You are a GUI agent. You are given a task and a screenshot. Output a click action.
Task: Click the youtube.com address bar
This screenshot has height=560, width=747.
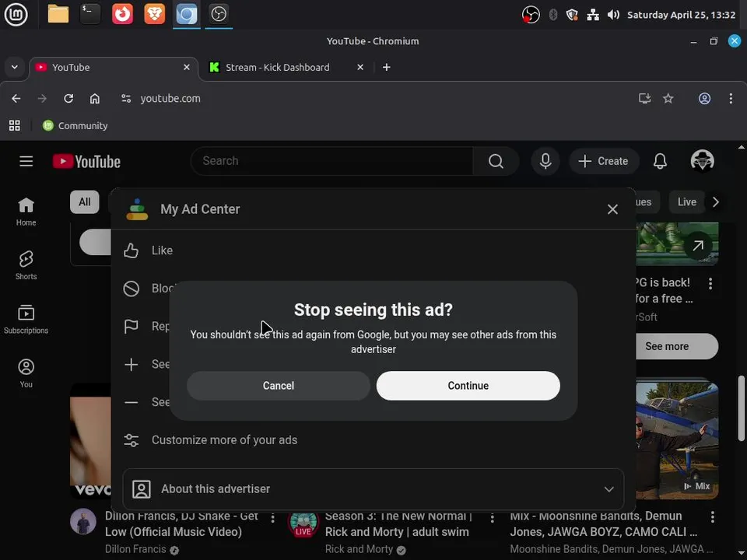[x=170, y=99]
